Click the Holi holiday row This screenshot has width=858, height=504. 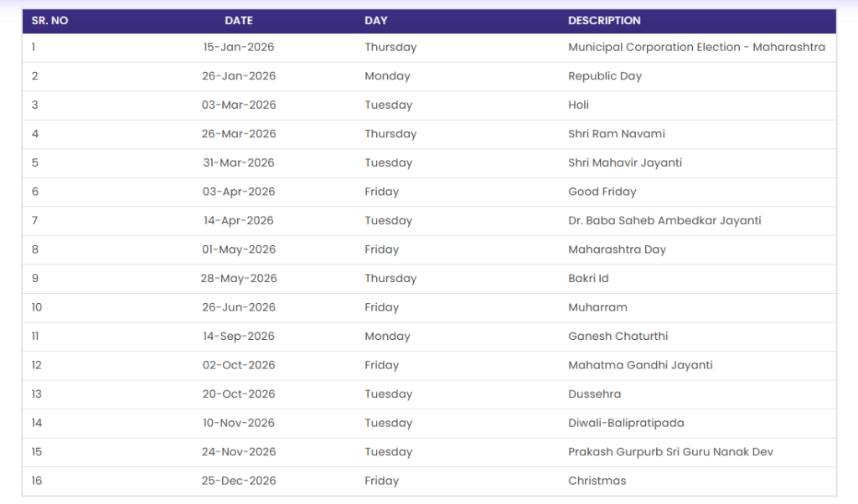coord(578,105)
